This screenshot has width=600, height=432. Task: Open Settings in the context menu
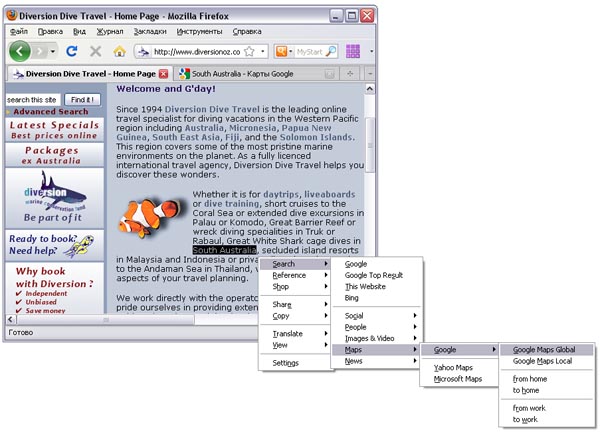coord(295,363)
